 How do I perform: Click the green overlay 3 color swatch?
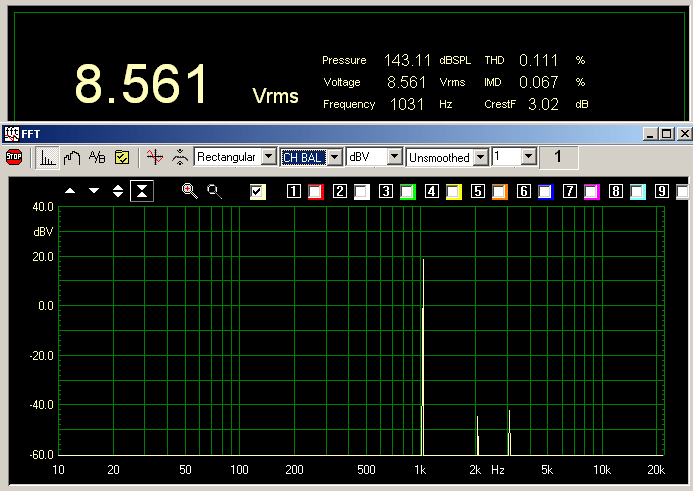pos(407,191)
